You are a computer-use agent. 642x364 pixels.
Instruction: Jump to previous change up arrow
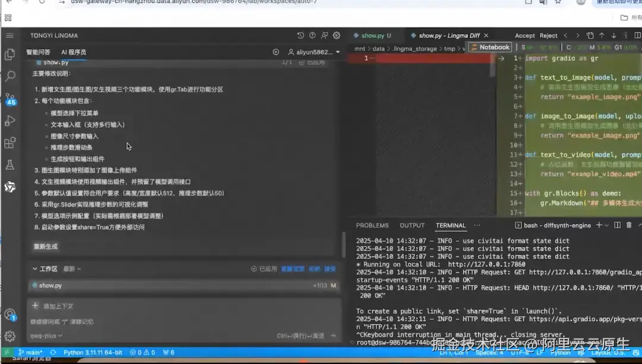[x=602, y=36]
